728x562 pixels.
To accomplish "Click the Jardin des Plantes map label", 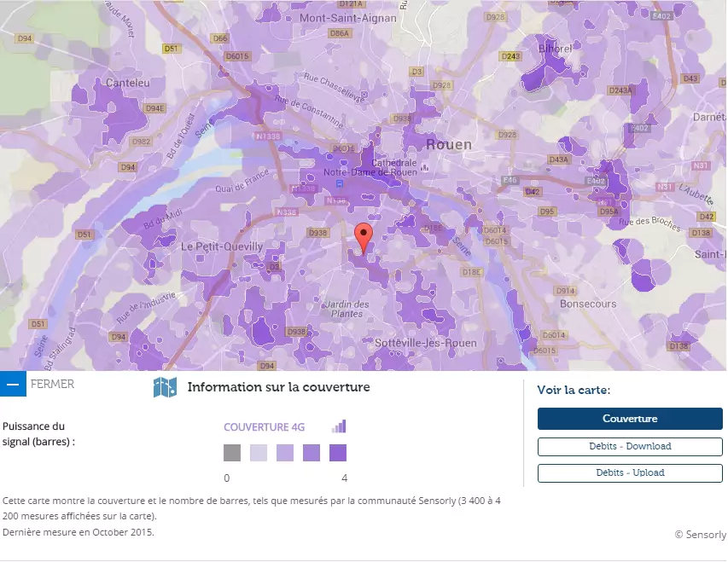I will point(347,309).
